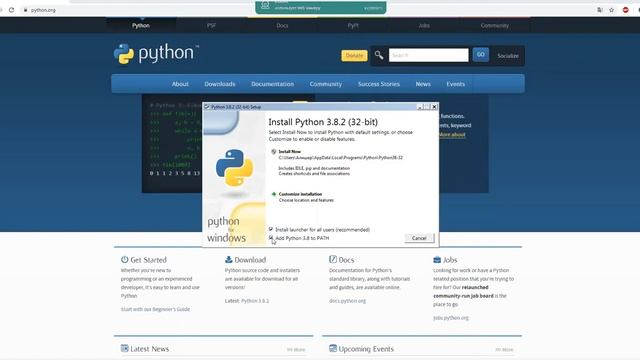The width and height of the screenshot is (640, 360).
Task: Click the Python logo on the website header
Action: (156, 54)
